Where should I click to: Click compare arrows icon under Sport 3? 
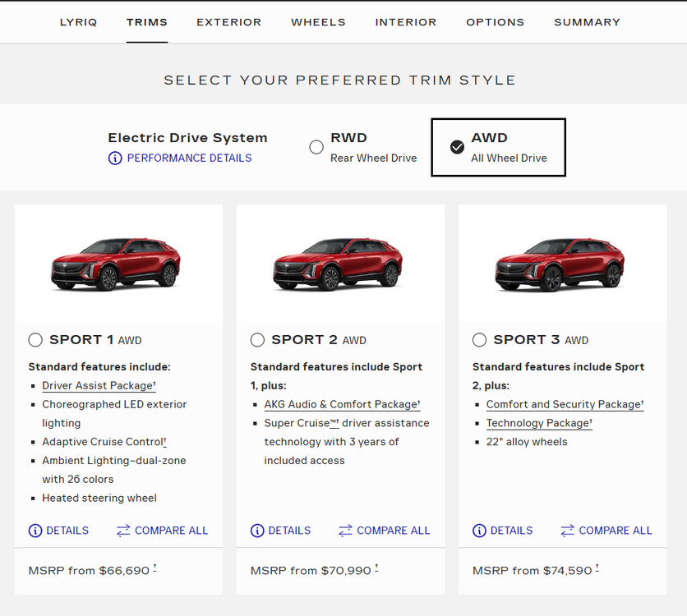567,531
